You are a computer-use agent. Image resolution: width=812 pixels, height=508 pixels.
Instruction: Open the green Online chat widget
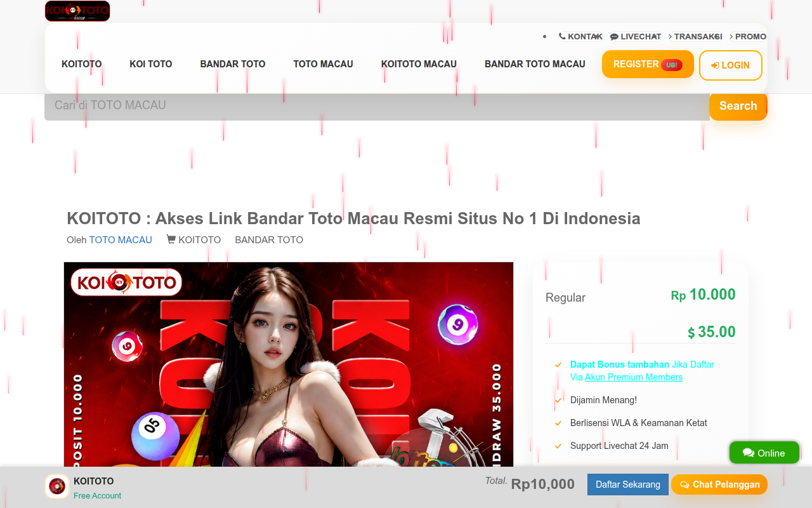pos(764,453)
